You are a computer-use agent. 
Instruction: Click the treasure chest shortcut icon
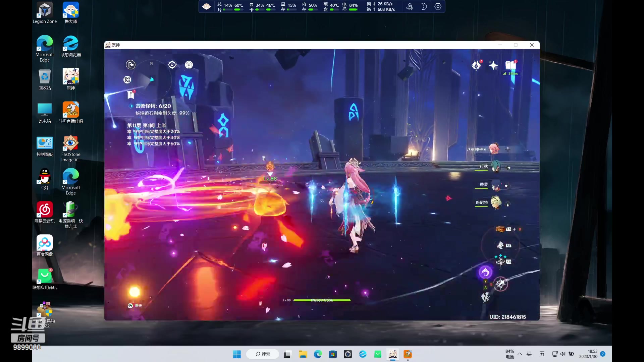[x=500, y=229]
